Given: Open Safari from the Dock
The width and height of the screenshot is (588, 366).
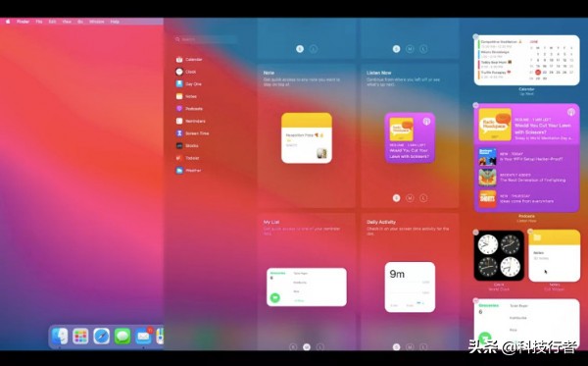Looking at the screenshot, I should click(102, 336).
